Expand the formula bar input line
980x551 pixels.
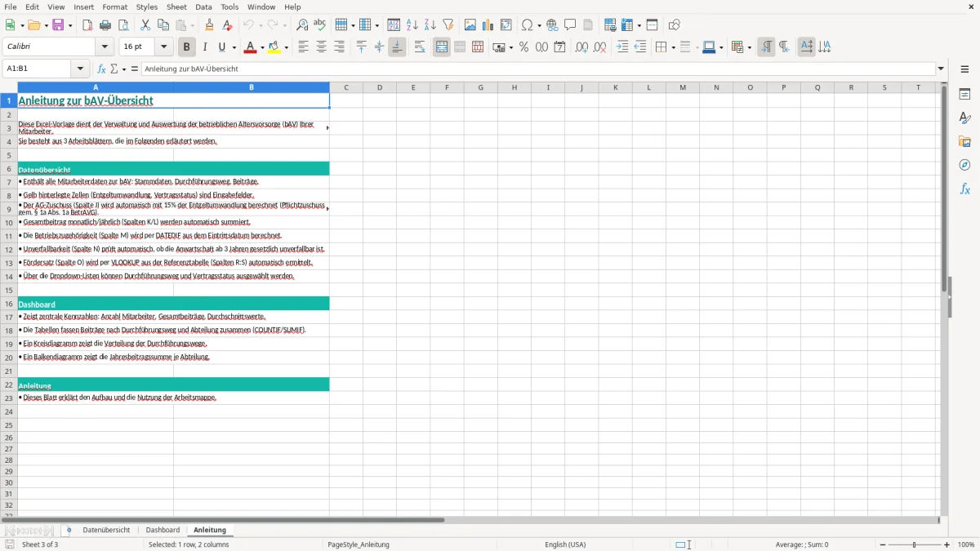tap(942, 69)
